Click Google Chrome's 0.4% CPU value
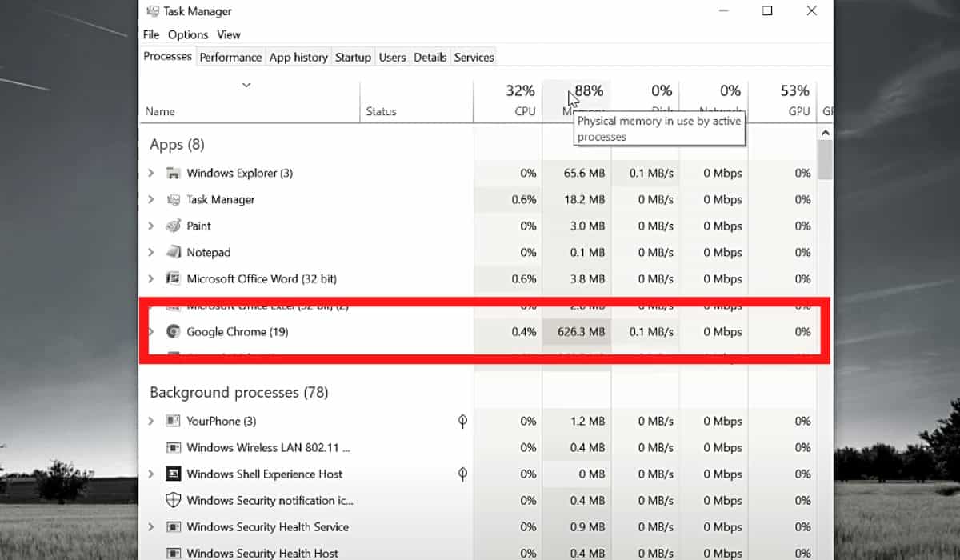Viewport: 960px width, 560px height. [524, 331]
